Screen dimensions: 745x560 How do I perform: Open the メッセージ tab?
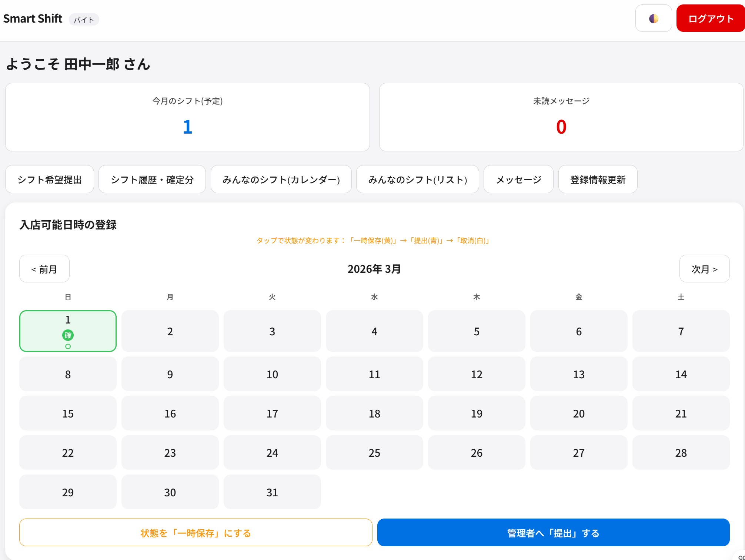point(518,180)
